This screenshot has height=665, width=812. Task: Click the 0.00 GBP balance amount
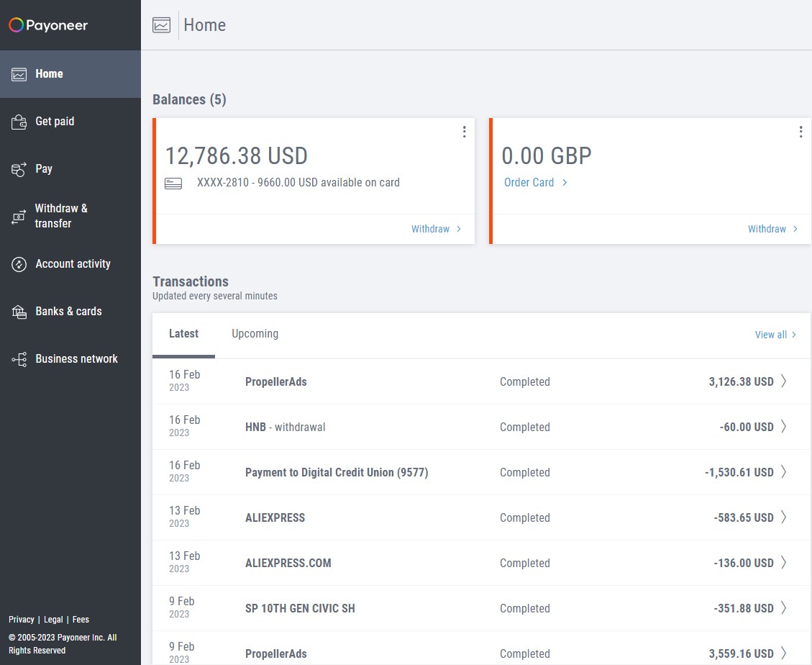[x=547, y=156]
